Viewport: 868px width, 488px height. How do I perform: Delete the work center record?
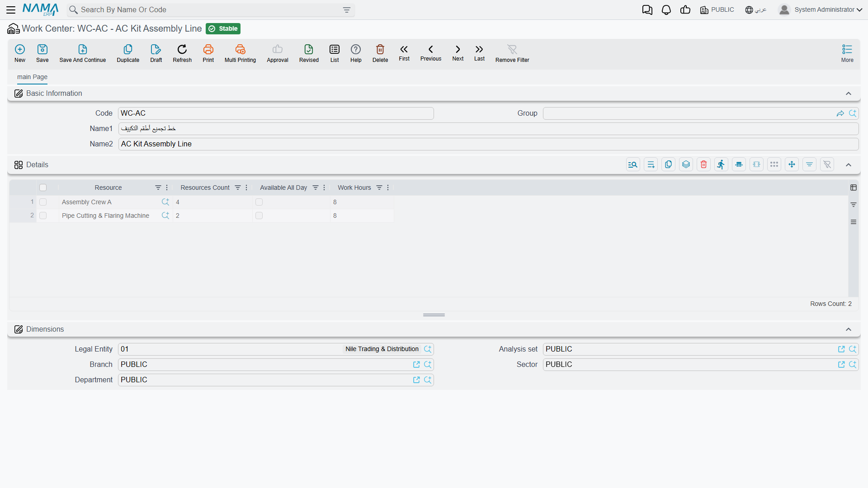[380, 53]
